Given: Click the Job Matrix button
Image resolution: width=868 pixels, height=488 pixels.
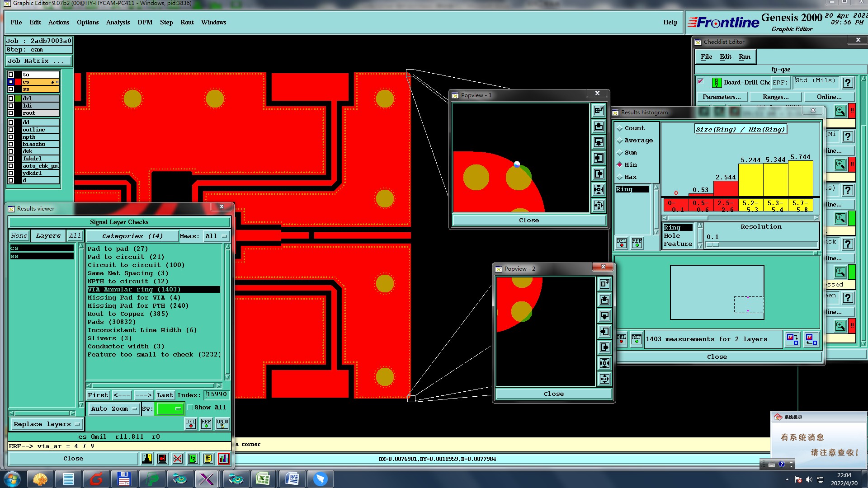Looking at the screenshot, I should click(38, 61).
